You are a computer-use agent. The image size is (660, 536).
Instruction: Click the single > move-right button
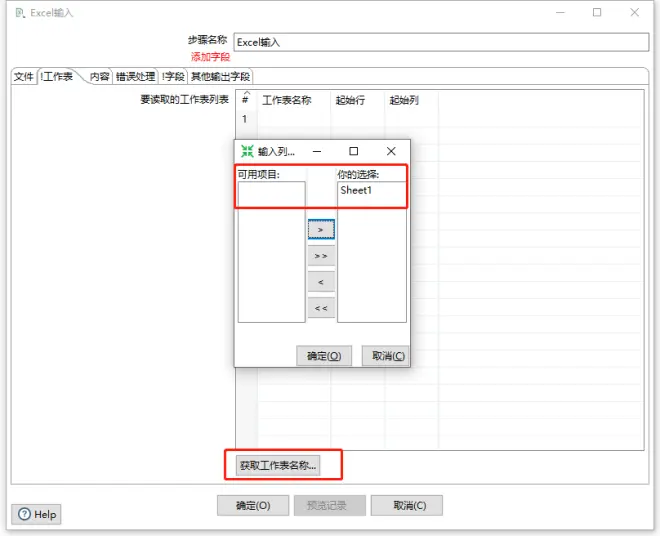tap(321, 230)
